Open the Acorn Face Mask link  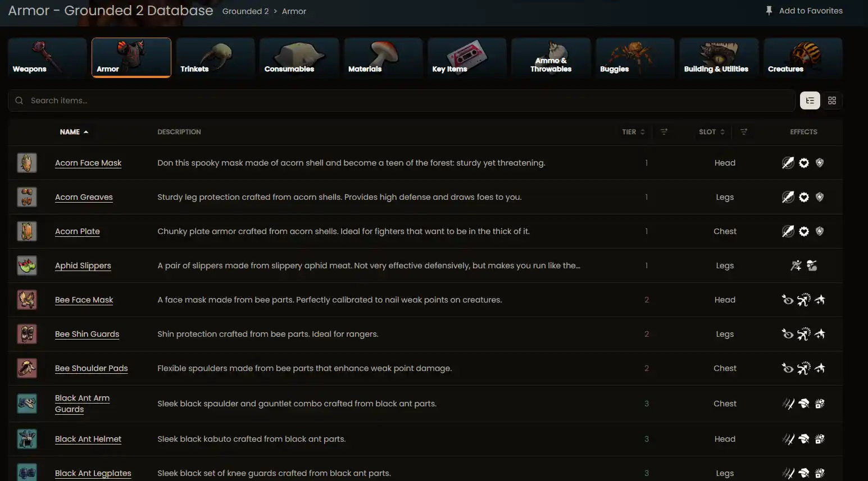[x=88, y=163]
